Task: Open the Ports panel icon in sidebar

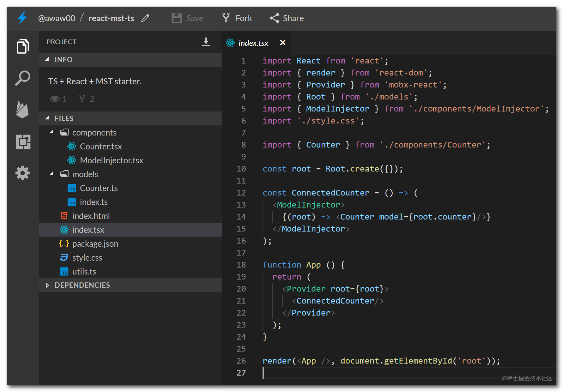Action: click(x=23, y=142)
